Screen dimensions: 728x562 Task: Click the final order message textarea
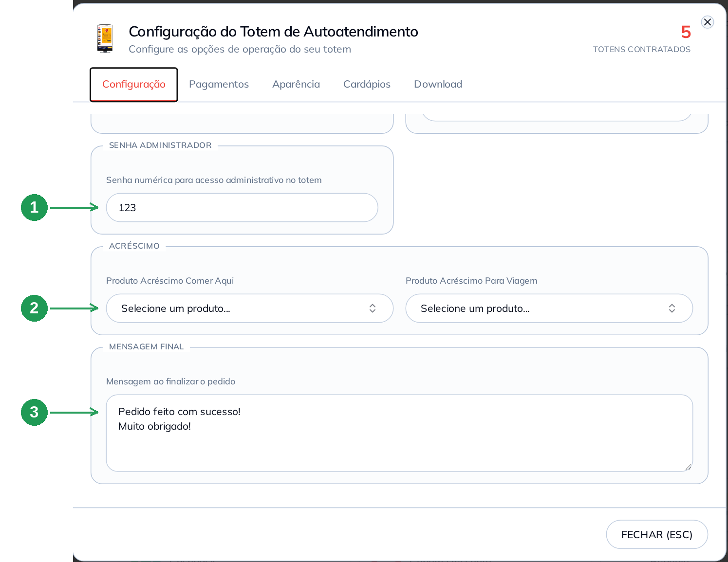399,433
